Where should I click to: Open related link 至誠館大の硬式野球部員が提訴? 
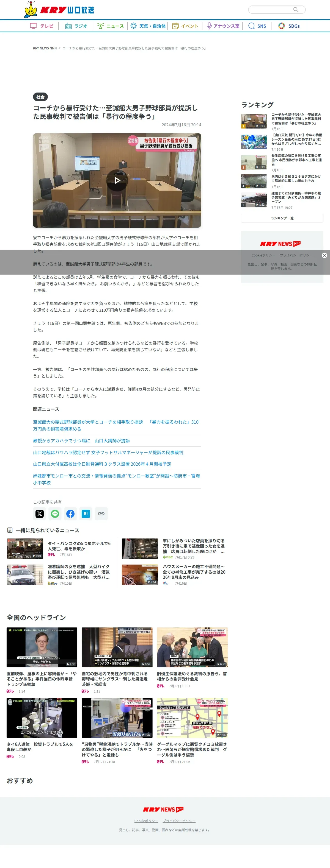tap(116, 425)
